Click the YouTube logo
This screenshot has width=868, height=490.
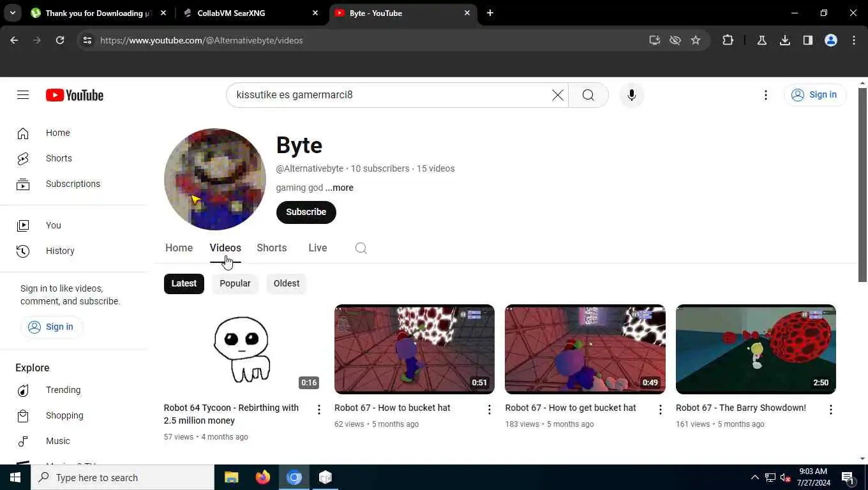point(75,95)
